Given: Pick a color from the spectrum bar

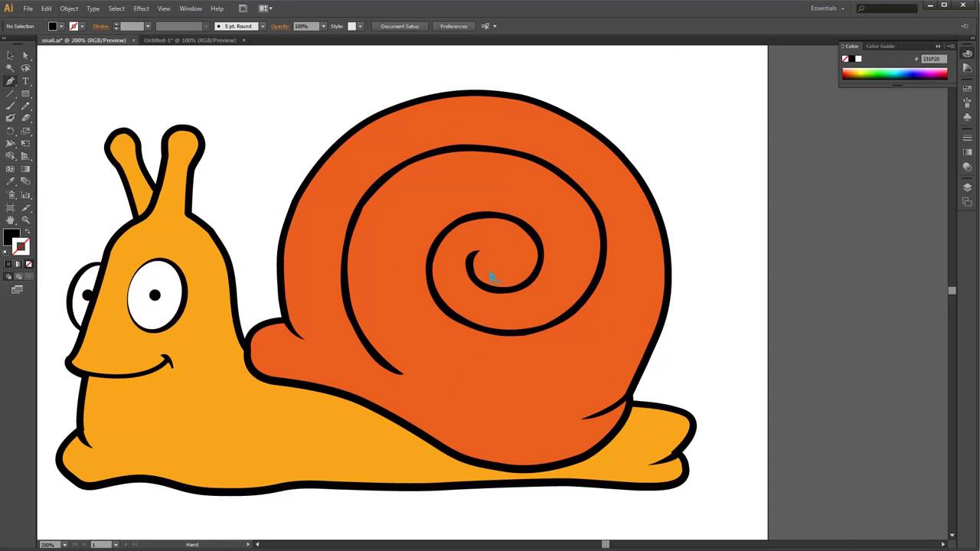Looking at the screenshot, I should coord(894,73).
